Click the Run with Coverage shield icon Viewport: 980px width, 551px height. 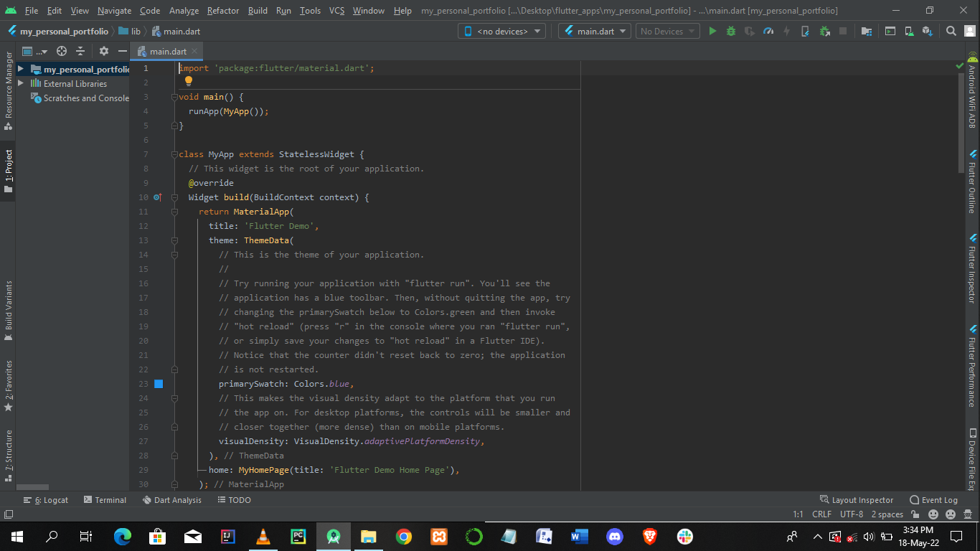pyautogui.click(x=750, y=31)
